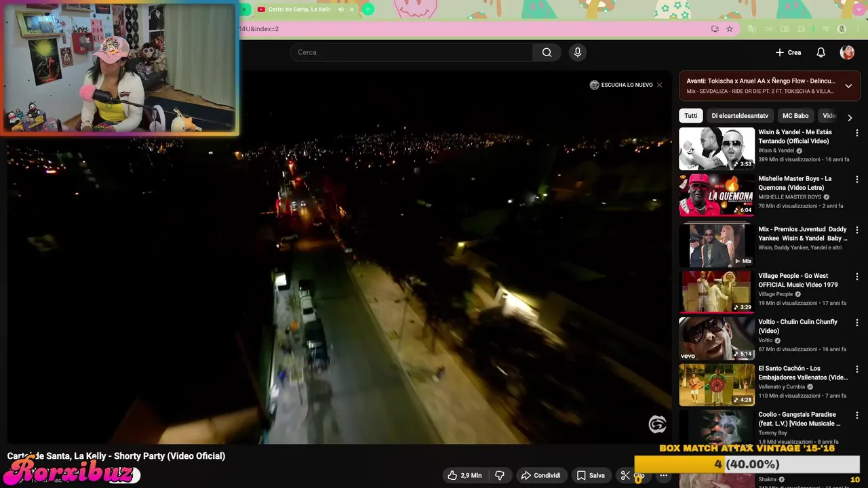This screenshot has width=868, height=488.
Task: Open options for Voltio video
Action: coord(857,323)
